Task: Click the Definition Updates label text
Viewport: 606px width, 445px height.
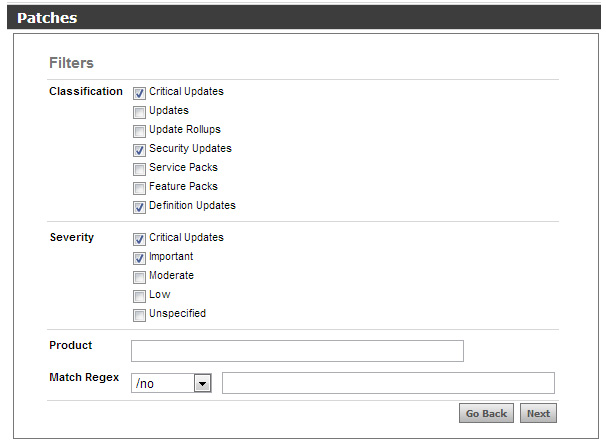Action: [192, 205]
